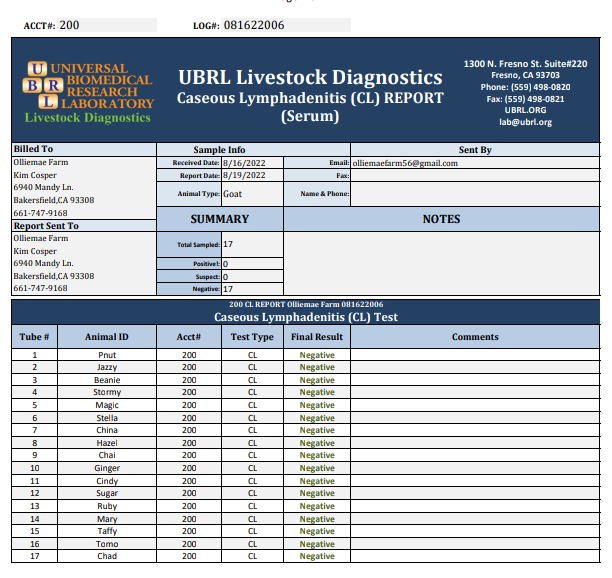This screenshot has height=578, width=612.
Task: Click tube number 8 in the table
Action: pos(35,443)
